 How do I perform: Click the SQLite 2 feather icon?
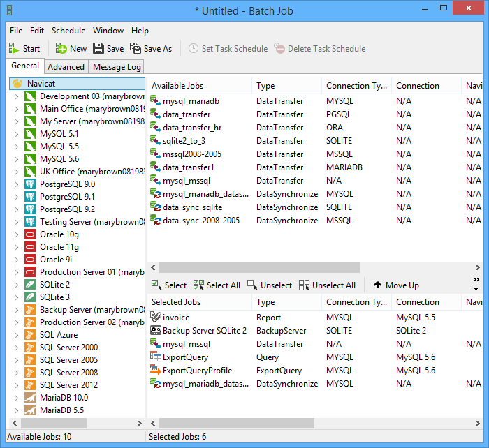pyautogui.click(x=30, y=285)
